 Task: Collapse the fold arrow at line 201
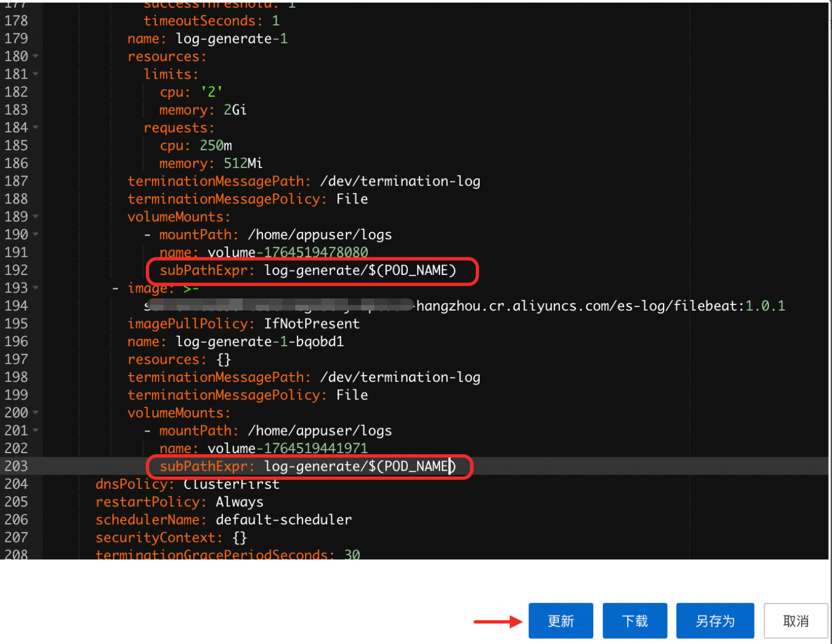point(36,431)
